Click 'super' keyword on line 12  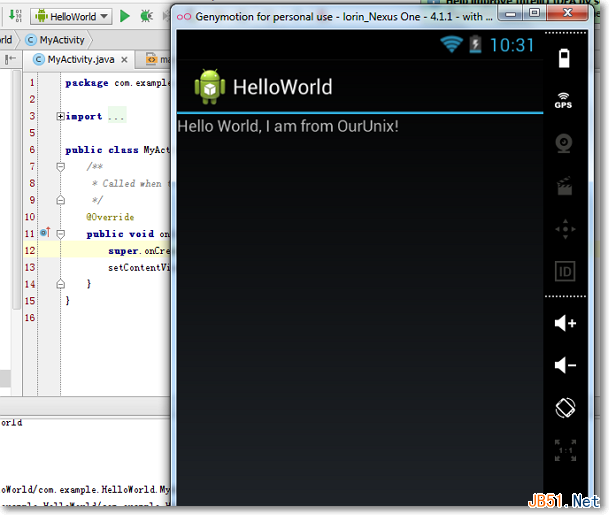(123, 251)
